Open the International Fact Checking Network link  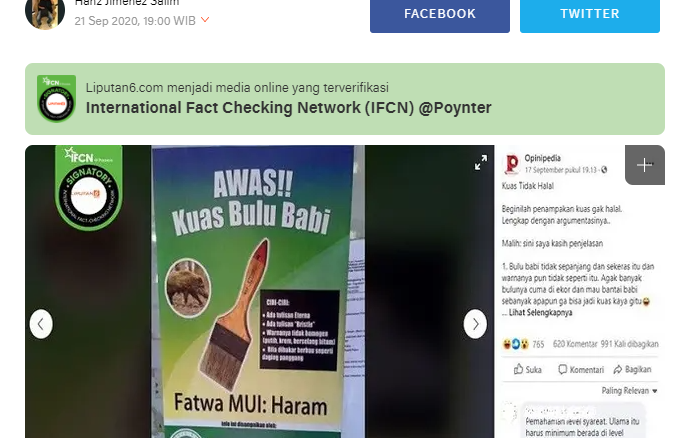(x=288, y=107)
